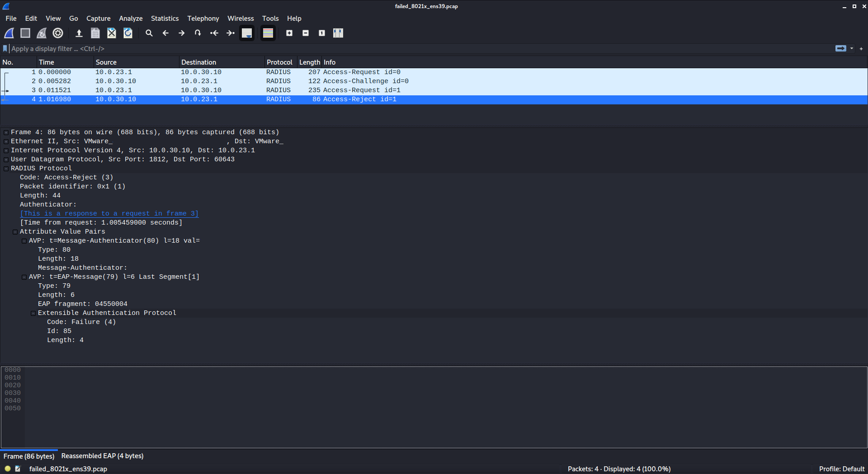Viewport: 868px width, 474px height.
Task: Toggle packet list colorization
Action: click(268, 33)
